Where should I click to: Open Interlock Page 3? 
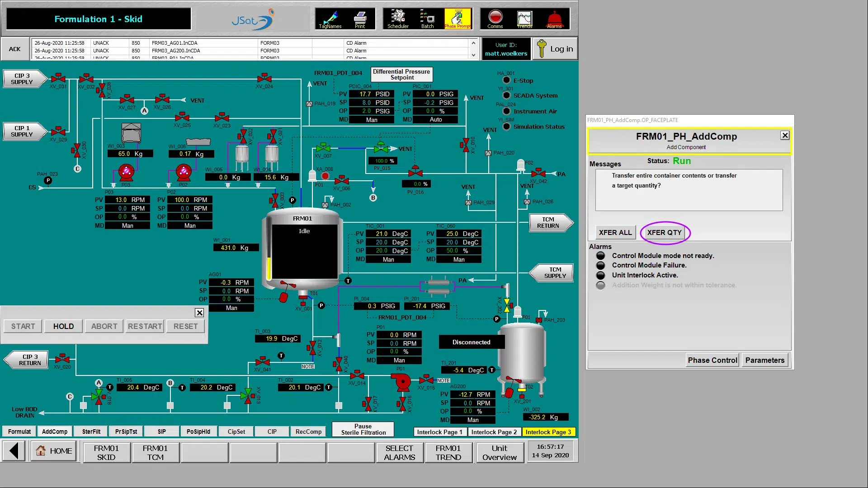pyautogui.click(x=548, y=432)
